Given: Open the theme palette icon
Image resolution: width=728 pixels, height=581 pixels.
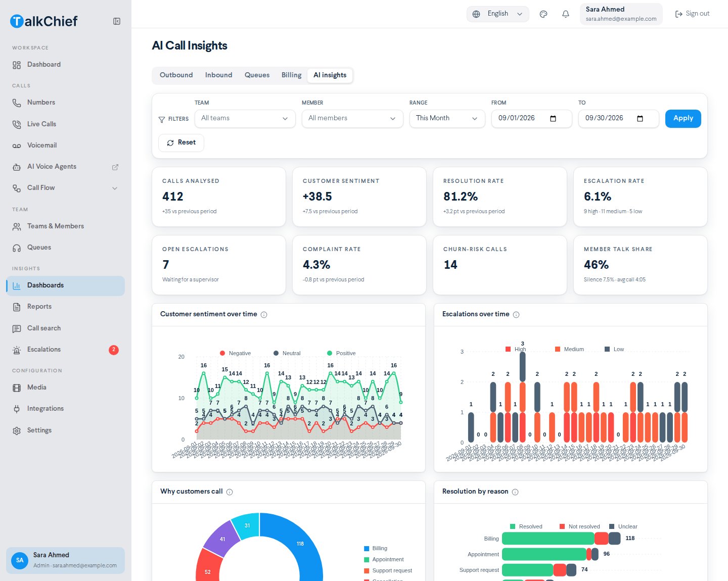Looking at the screenshot, I should click(x=543, y=14).
